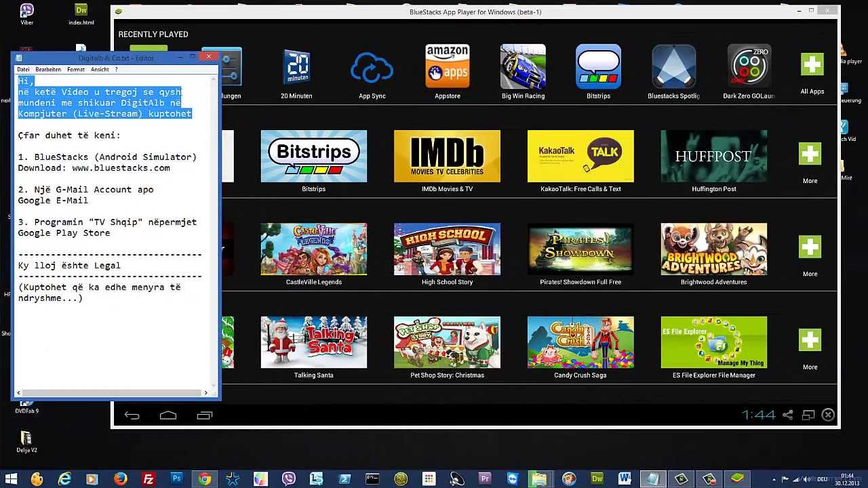Open the Delija V2 desktop shortcut
Screen dimensions: 868x488
(x=26, y=442)
